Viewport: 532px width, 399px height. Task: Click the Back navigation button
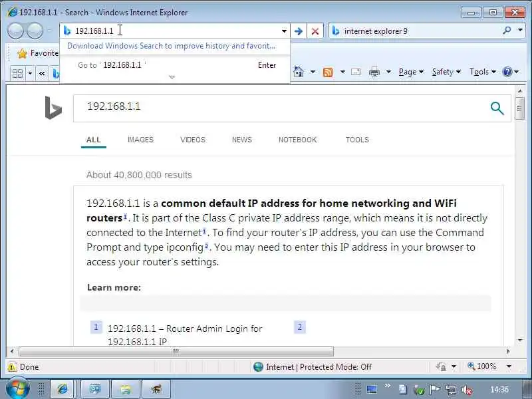pos(15,31)
